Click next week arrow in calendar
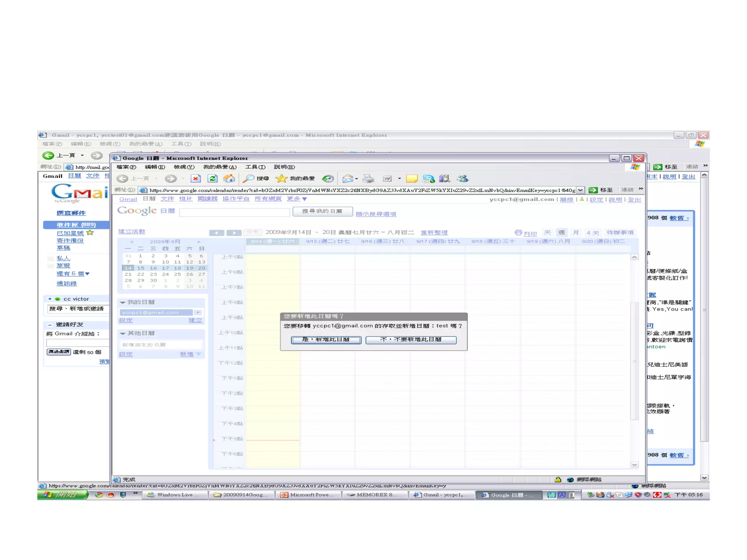The width and height of the screenshot is (747, 560). 234,233
